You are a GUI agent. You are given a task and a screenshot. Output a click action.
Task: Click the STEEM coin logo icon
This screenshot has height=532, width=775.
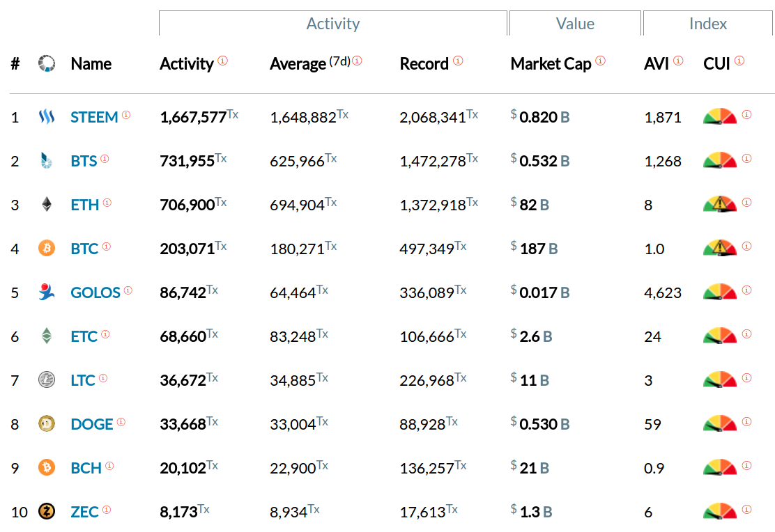[47, 116]
